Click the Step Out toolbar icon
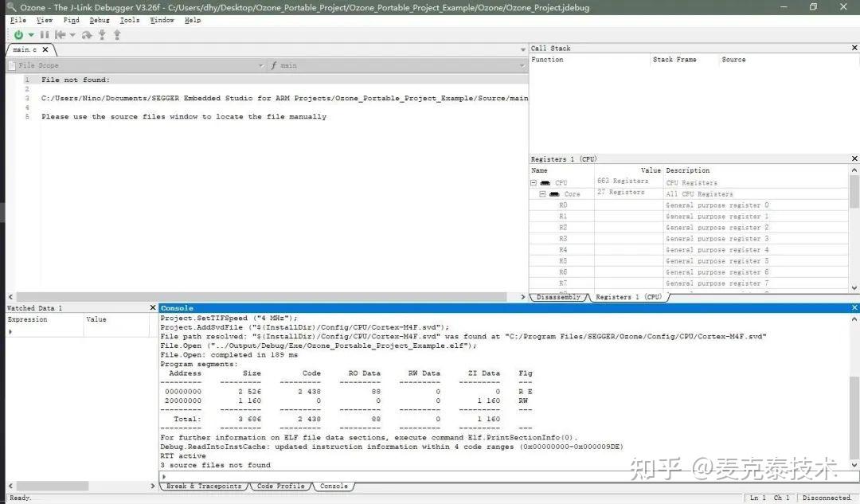This screenshot has height=504, width=860. [x=117, y=34]
